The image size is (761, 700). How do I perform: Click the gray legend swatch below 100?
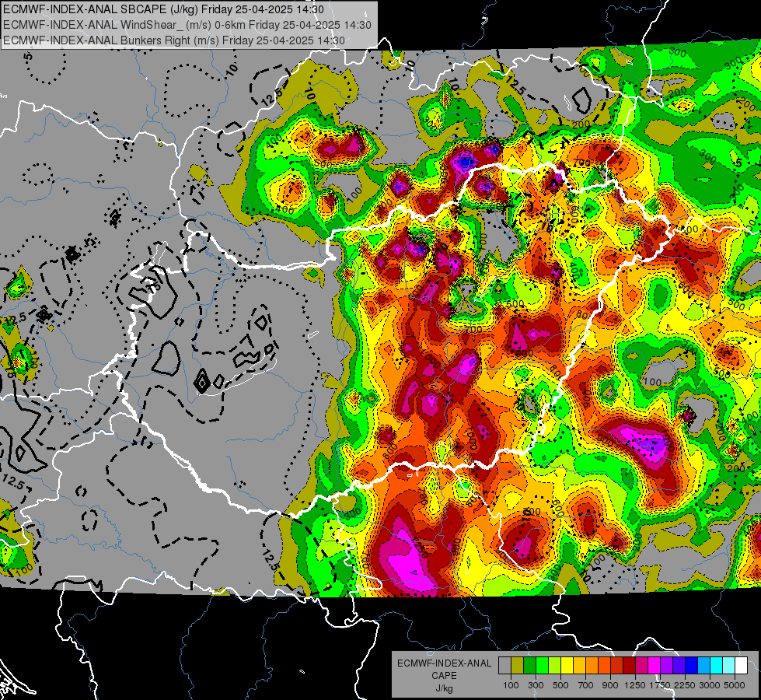pos(504,666)
